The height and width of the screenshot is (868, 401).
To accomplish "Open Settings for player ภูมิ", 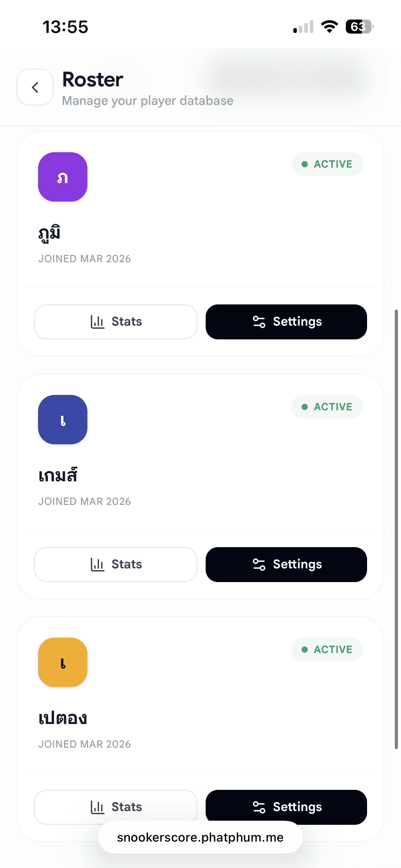I will 286,322.
